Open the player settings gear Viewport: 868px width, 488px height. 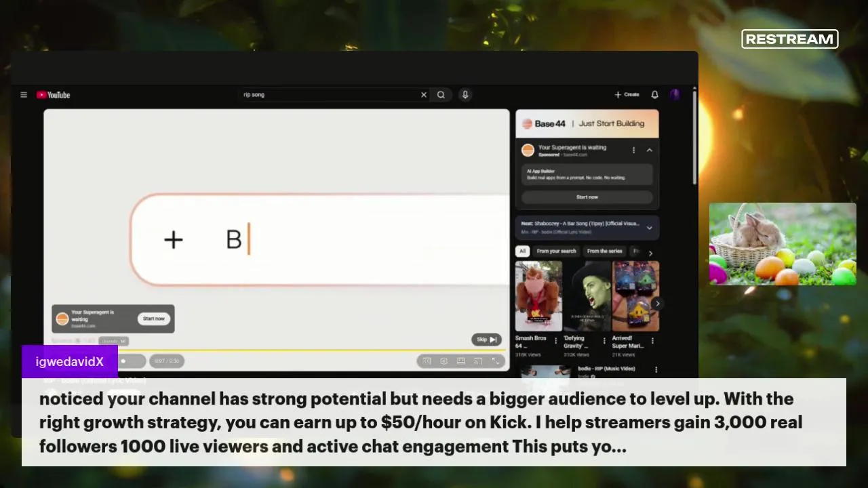(x=444, y=361)
